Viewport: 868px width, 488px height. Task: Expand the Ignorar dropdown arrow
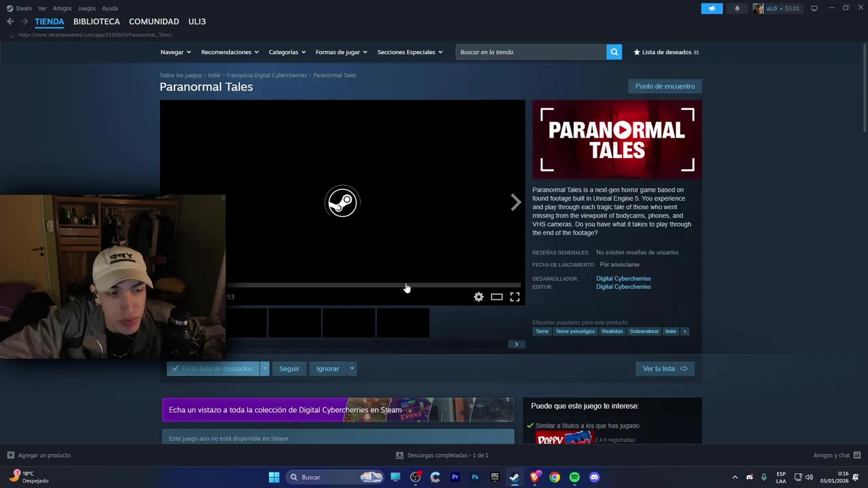(x=351, y=369)
